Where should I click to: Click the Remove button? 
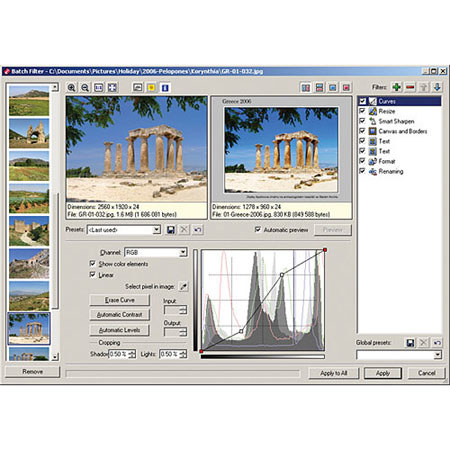pos(33,372)
